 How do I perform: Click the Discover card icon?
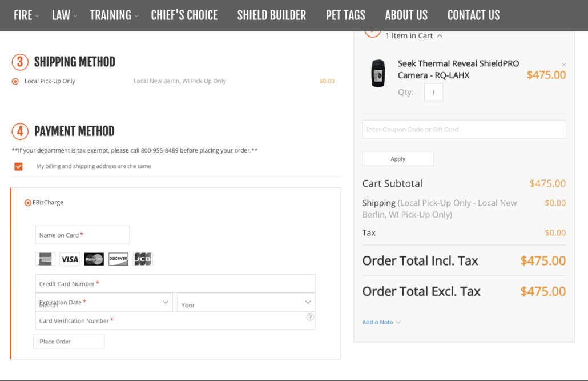tap(119, 259)
